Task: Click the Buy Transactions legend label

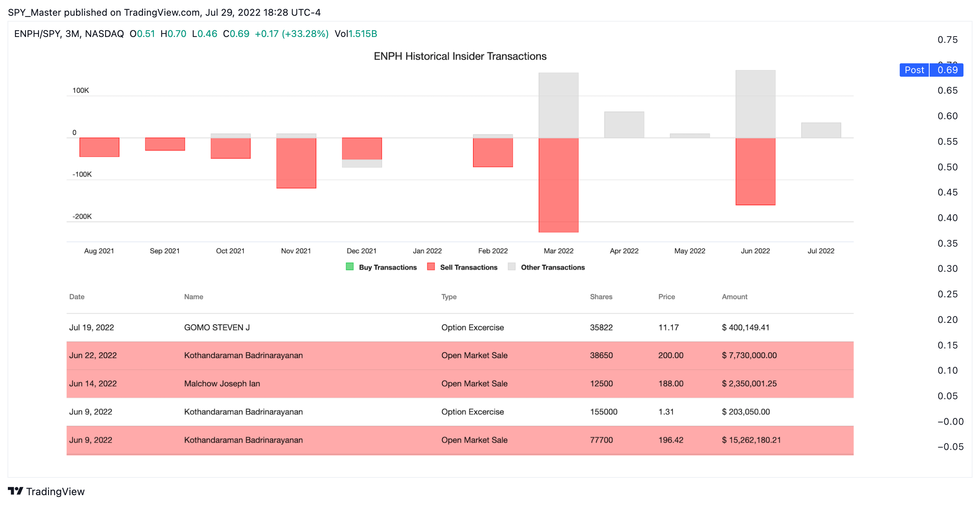Action: [x=388, y=267]
